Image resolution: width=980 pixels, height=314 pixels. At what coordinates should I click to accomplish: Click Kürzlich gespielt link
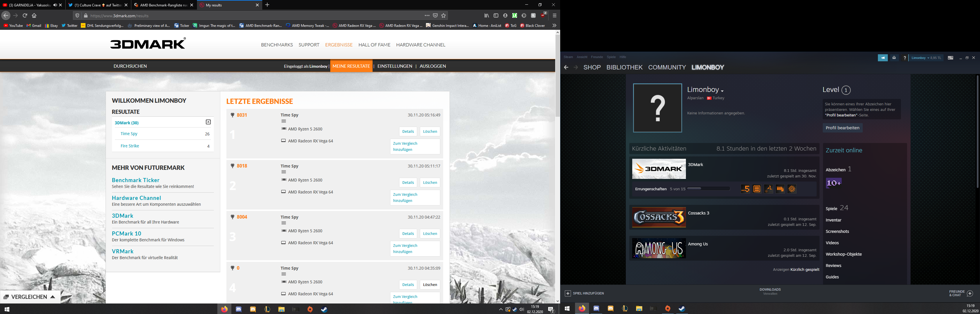[x=805, y=269]
